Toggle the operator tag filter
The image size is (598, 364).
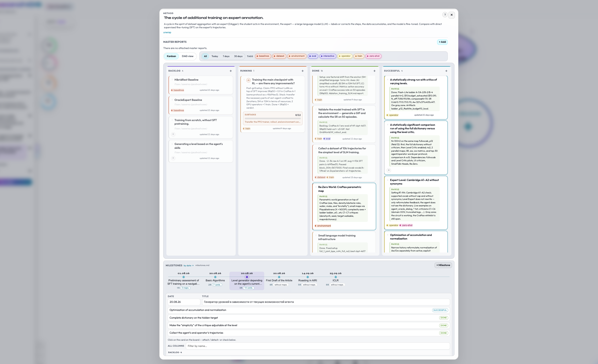click(x=345, y=56)
